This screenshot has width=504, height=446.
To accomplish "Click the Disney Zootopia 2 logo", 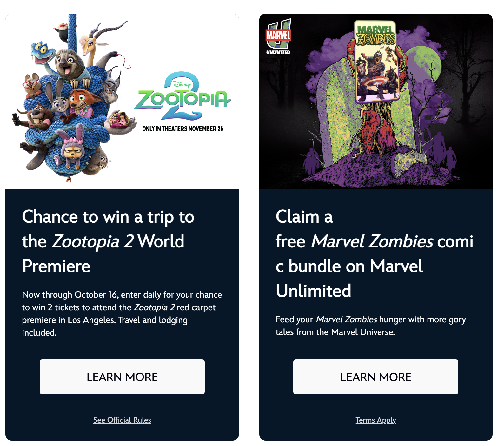I will click(x=182, y=96).
